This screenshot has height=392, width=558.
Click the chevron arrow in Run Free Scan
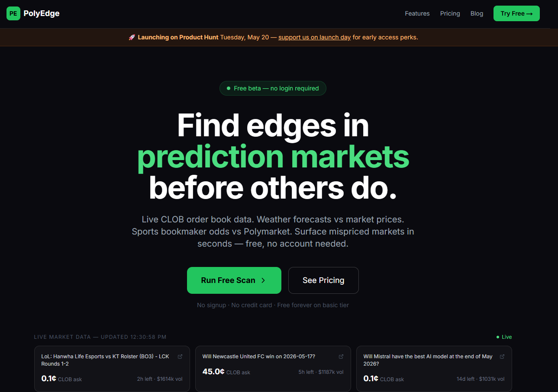tap(263, 280)
